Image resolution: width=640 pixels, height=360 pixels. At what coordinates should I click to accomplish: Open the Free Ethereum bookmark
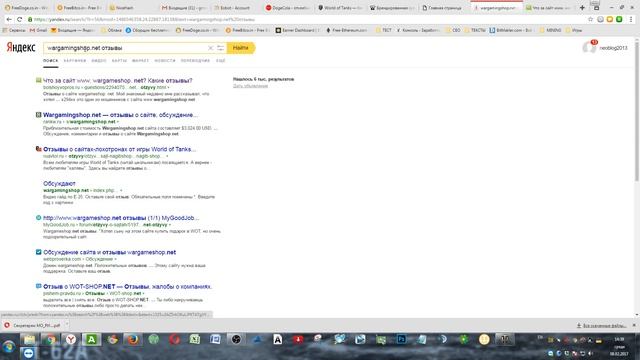click(346, 30)
